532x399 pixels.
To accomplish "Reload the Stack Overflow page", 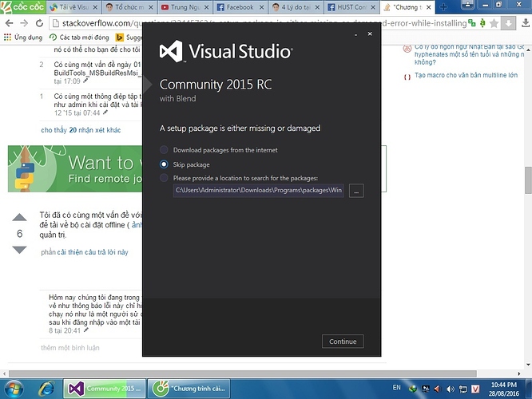I will (x=39, y=23).
